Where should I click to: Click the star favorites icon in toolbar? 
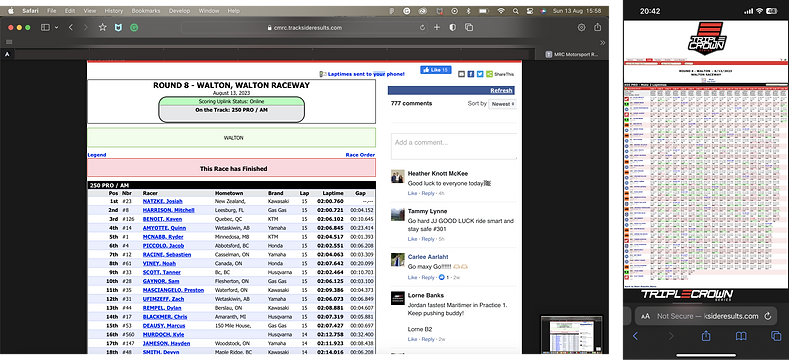coord(103,28)
